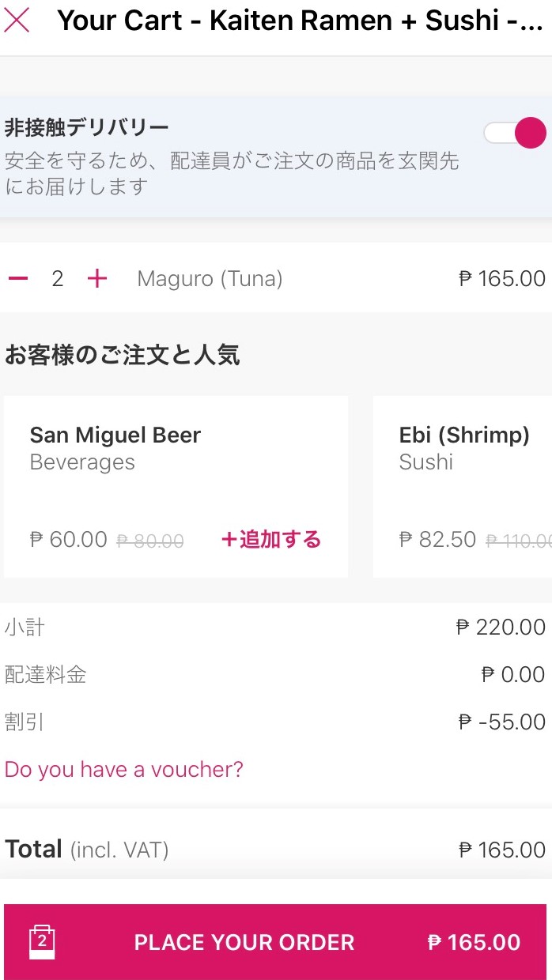Tap the quantity number 2 for Maguro
The image size is (552, 980).
(x=57, y=278)
